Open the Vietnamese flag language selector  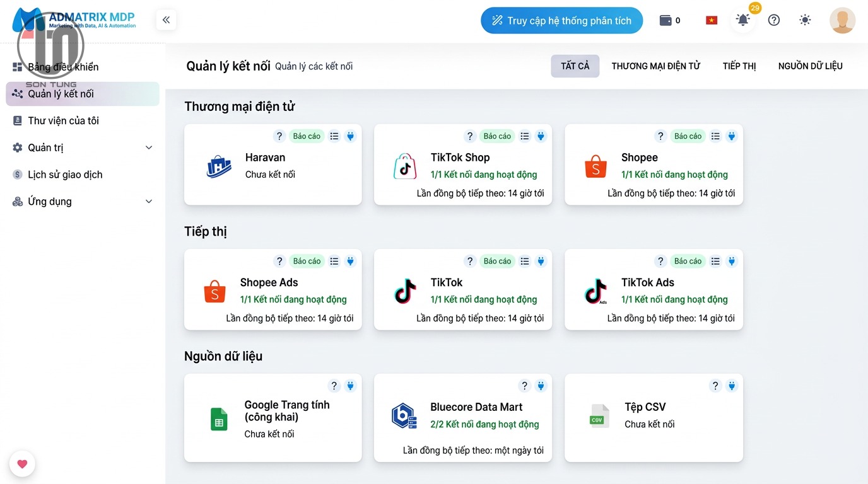(x=712, y=20)
